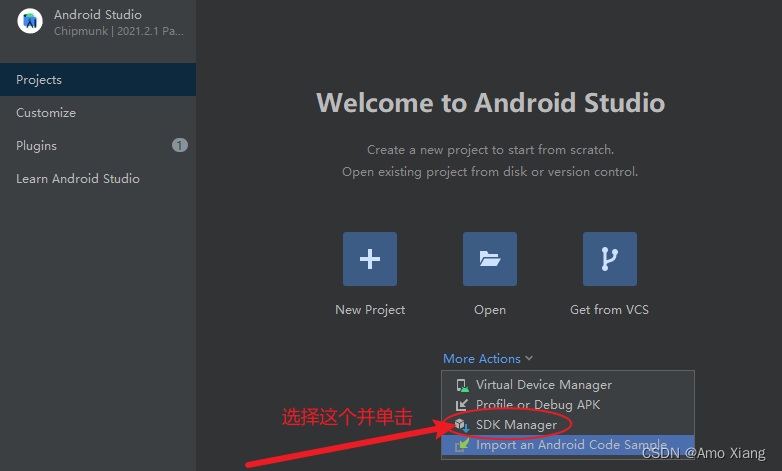Image resolution: width=782 pixels, height=471 pixels.
Task: Click the More Actions chevron arrow
Action: (529, 358)
